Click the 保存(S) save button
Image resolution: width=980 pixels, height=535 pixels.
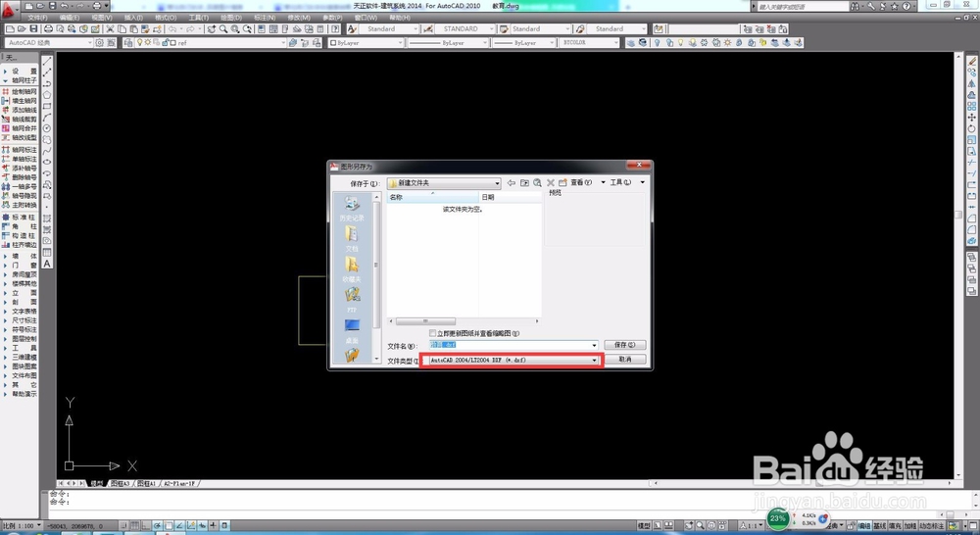click(624, 345)
